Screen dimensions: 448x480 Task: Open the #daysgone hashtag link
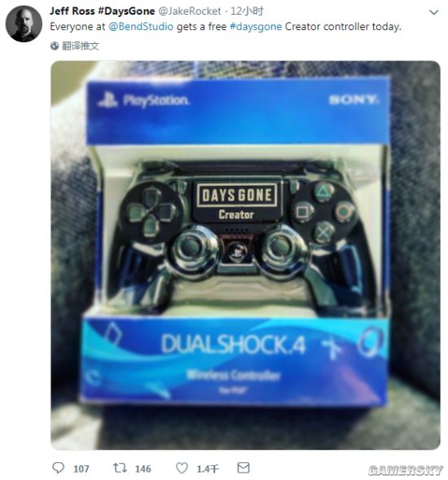pos(256,27)
